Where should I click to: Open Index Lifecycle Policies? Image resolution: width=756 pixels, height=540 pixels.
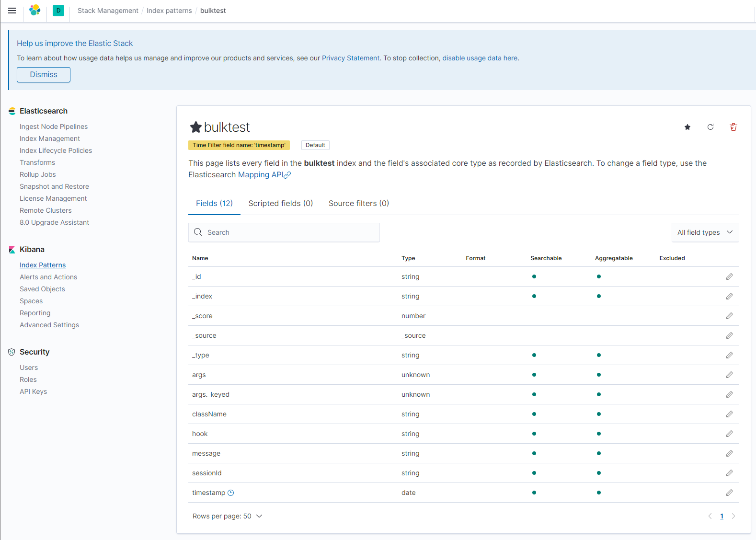pyautogui.click(x=56, y=150)
